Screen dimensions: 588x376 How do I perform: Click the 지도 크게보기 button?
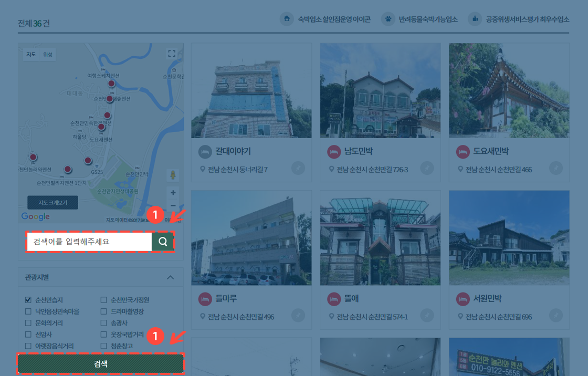tap(52, 202)
